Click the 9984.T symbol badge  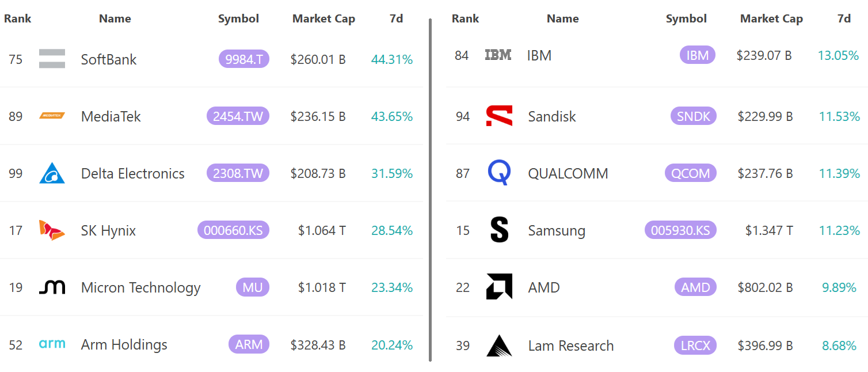point(244,59)
